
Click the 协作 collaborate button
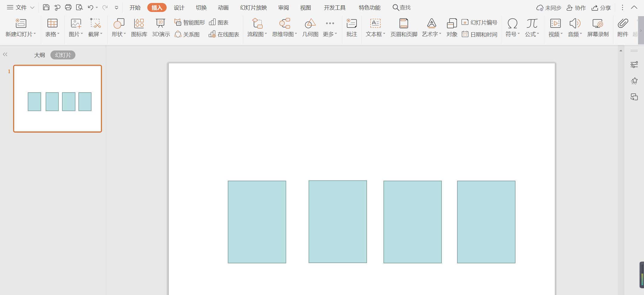pos(576,8)
